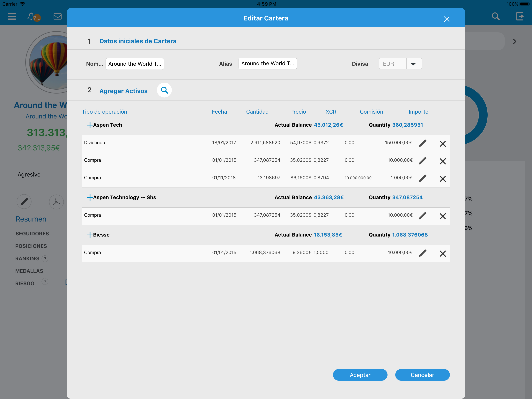The height and width of the screenshot is (399, 532).
Task: Open the hamburger menu
Action: coord(12,17)
